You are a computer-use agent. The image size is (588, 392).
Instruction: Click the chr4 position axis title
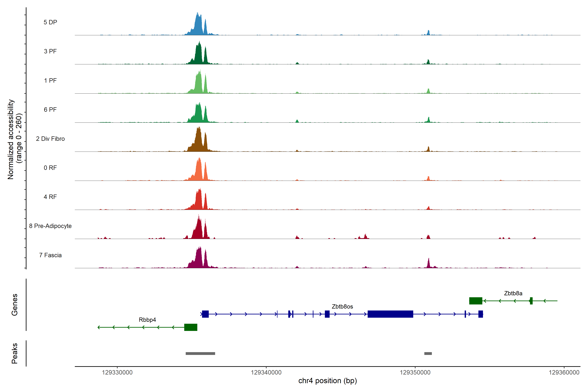(327, 381)
